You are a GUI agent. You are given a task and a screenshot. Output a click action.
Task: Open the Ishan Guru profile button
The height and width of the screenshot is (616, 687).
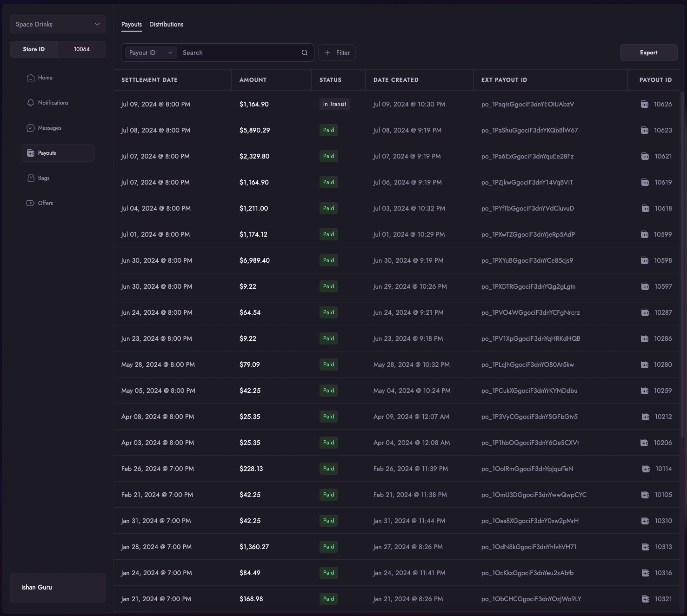58,587
